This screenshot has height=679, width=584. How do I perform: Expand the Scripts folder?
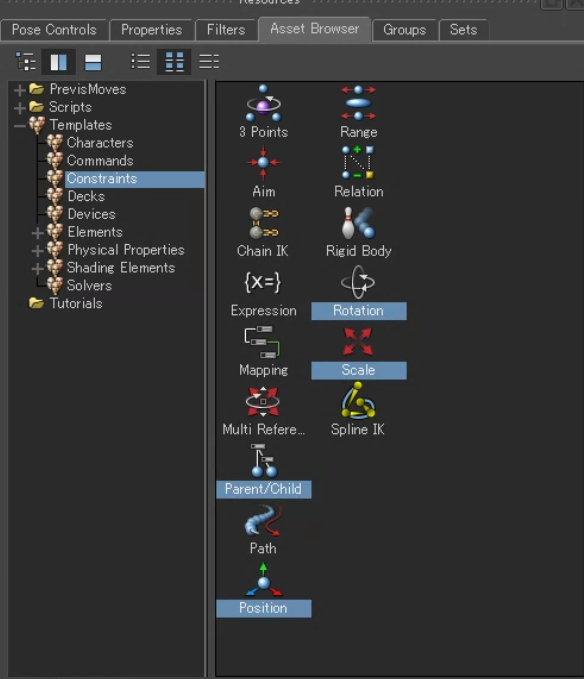[19, 108]
